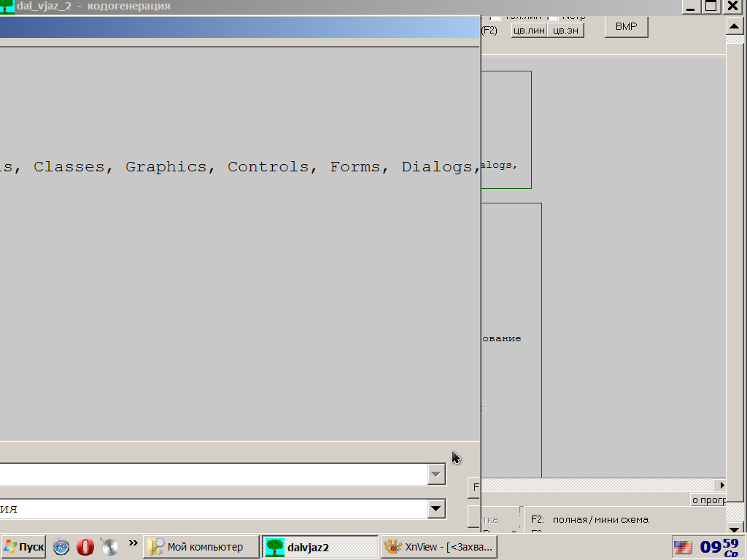The height and width of the screenshot is (560, 747).
Task: Launch Safari from the quick launch bar
Action: pyautogui.click(x=61, y=546)
